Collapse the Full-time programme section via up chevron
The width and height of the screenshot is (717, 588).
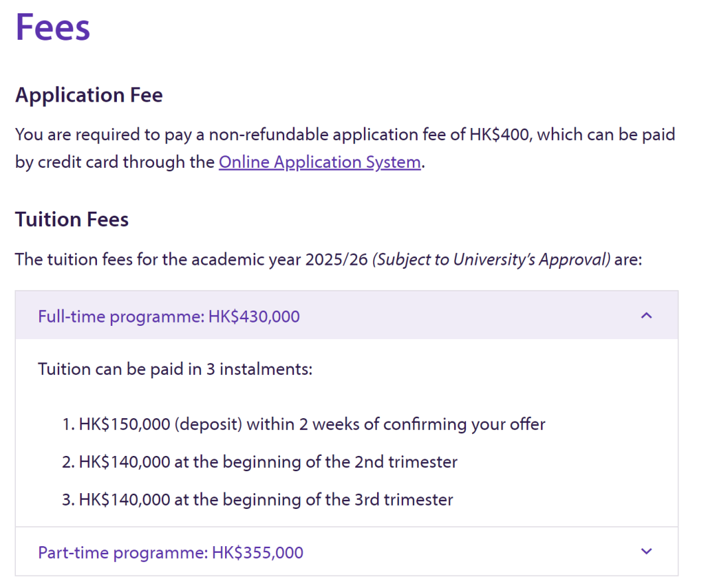click(646, 315)
